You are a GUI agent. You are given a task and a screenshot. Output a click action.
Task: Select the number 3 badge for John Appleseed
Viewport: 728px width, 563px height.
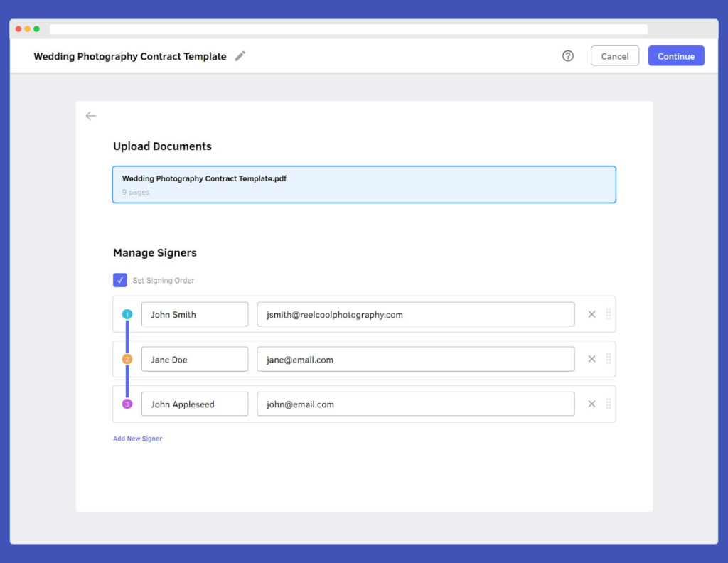127,404
